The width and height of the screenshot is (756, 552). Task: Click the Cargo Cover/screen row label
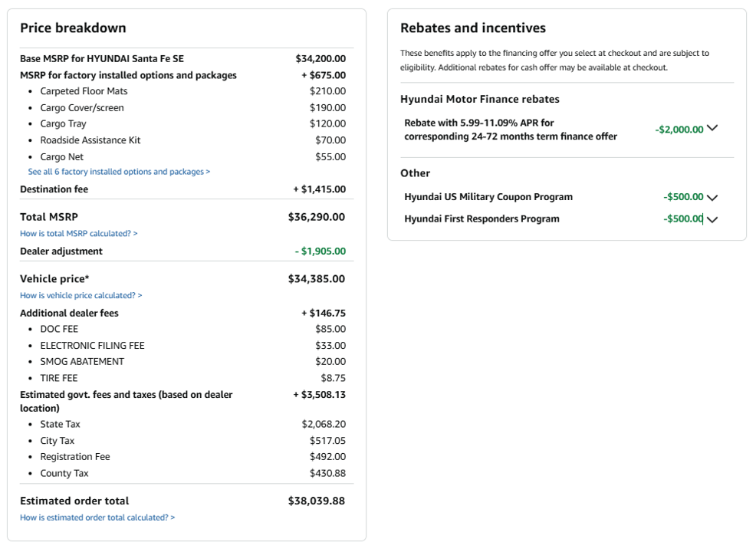pyautogui.click(x=82, y=107)
